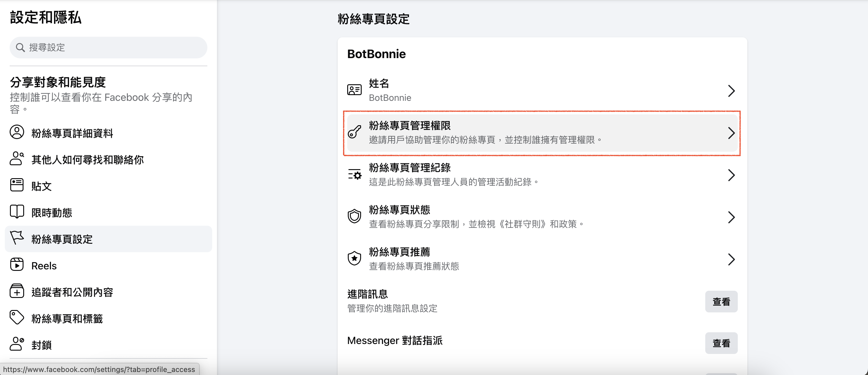Image resolution: width=868 pixels, height=375 pixels.
Task: Open 追蹤者和公開內容 in the sidebar
Action: pyautogui.click(x=72, y=292)
